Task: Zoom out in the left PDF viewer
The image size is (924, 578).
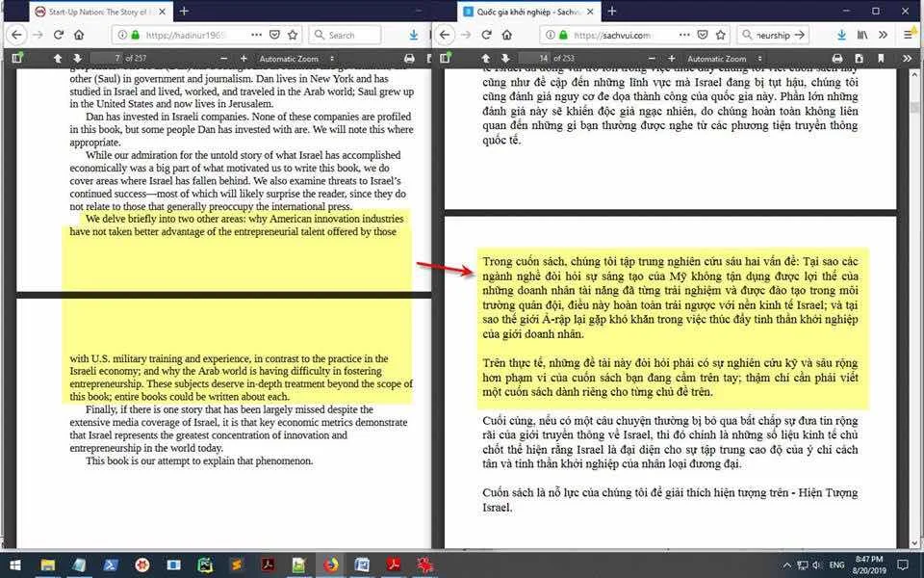Action: pos(224,59)
